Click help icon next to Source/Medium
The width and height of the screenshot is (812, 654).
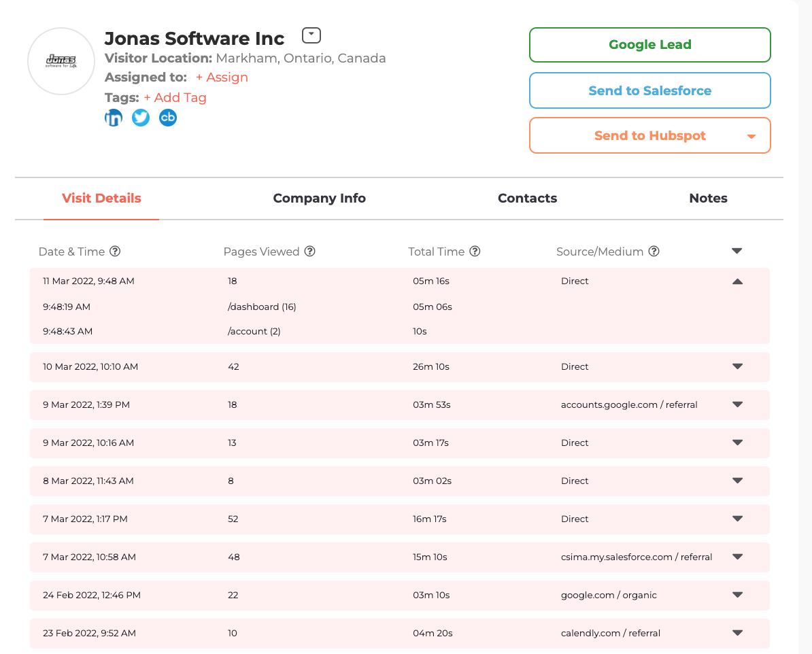654,252
